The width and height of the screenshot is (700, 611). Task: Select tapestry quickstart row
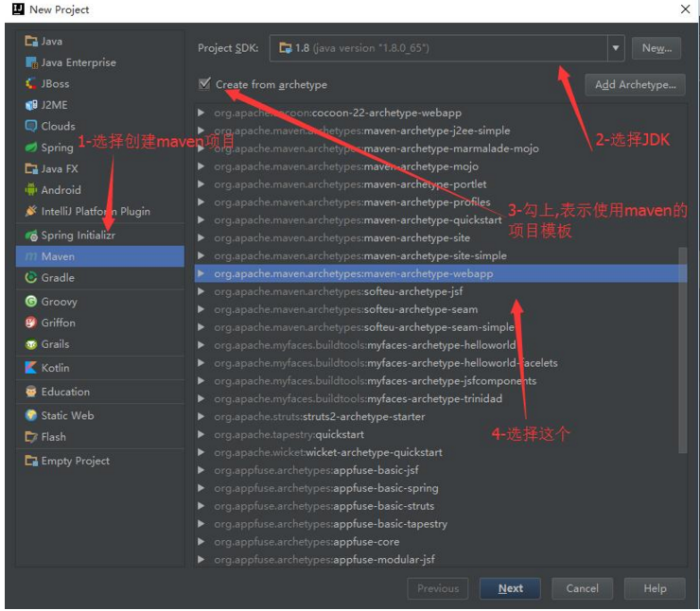point(441,434)
